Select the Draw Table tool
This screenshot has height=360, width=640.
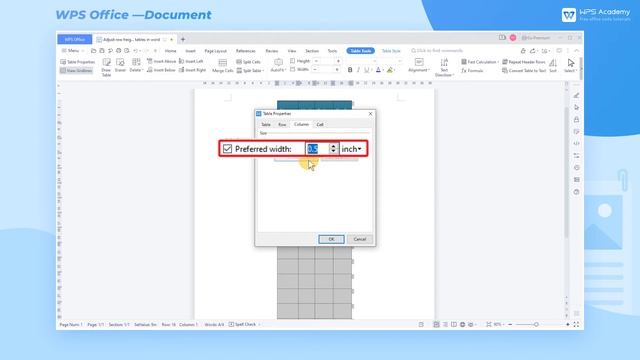tap(107, 67)
